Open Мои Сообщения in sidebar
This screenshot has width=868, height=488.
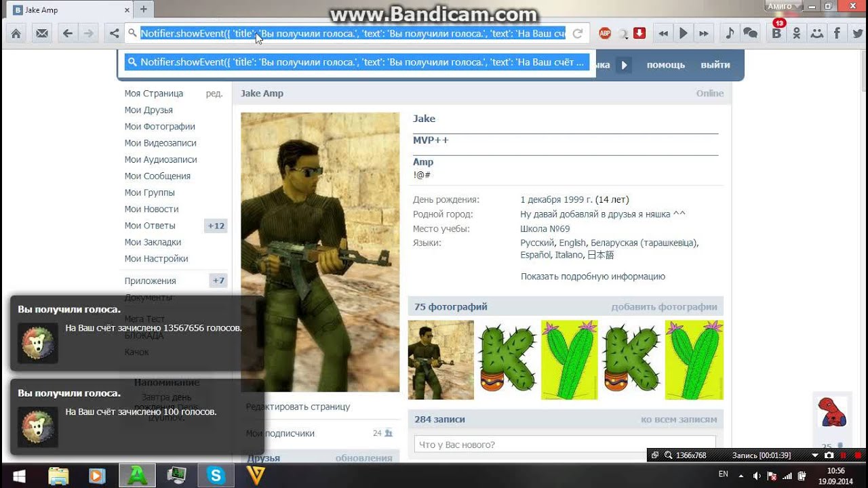(157, 176)
